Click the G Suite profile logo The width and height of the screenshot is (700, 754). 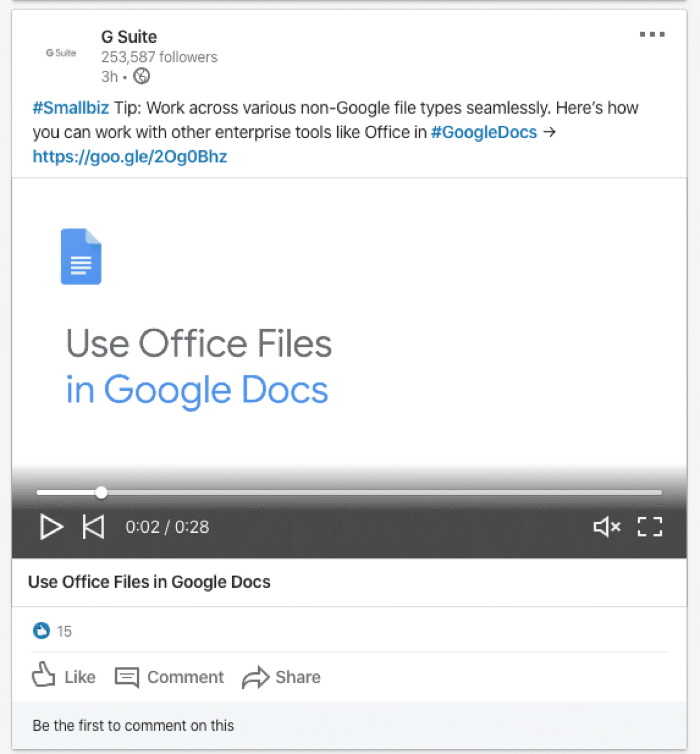(x=61, y=53)
